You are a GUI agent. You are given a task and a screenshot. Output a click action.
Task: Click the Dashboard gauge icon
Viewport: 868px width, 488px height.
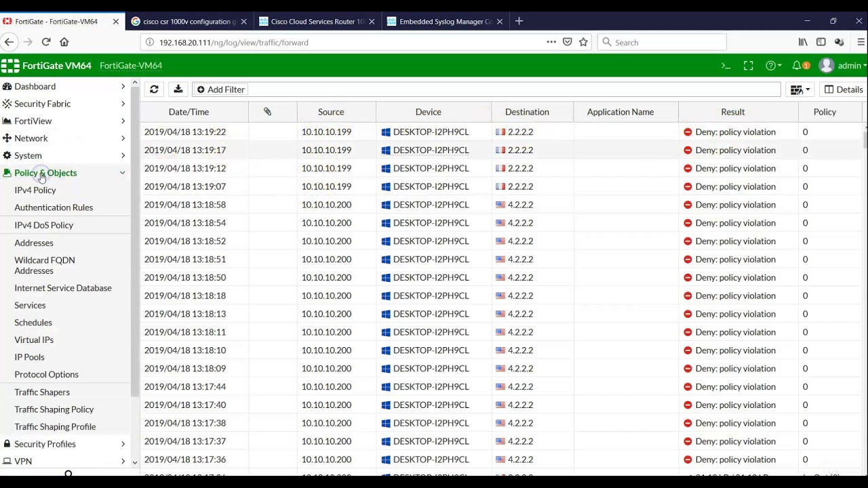coord(7,87)
